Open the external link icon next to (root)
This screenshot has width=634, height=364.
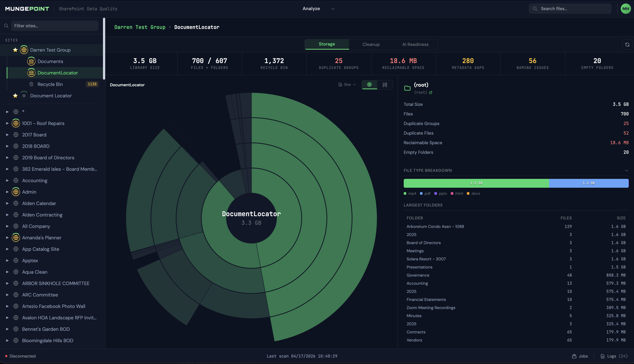[x=431, y=93]
